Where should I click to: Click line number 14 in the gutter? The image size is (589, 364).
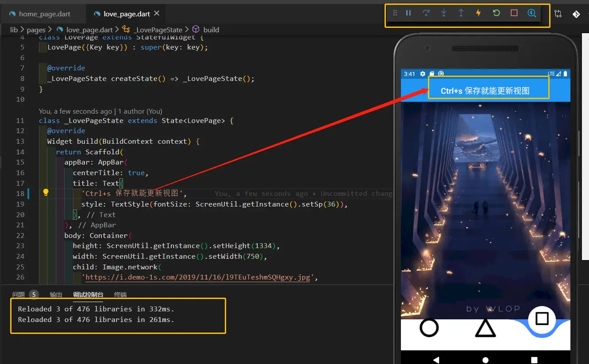20,152
